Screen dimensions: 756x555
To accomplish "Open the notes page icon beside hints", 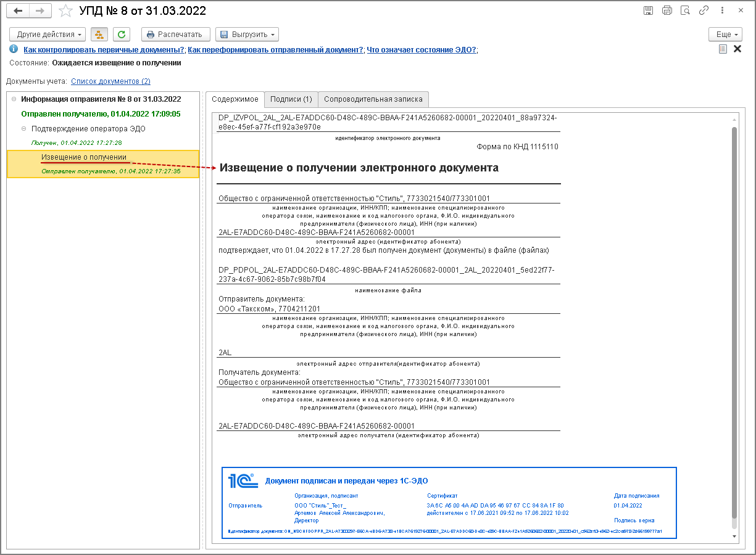I will [x=723, y=49].
